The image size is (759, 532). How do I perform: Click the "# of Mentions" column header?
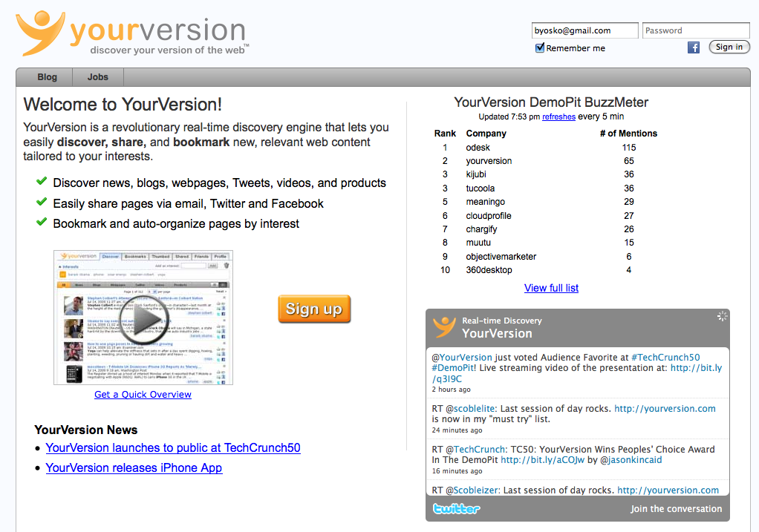coord(628,134)
